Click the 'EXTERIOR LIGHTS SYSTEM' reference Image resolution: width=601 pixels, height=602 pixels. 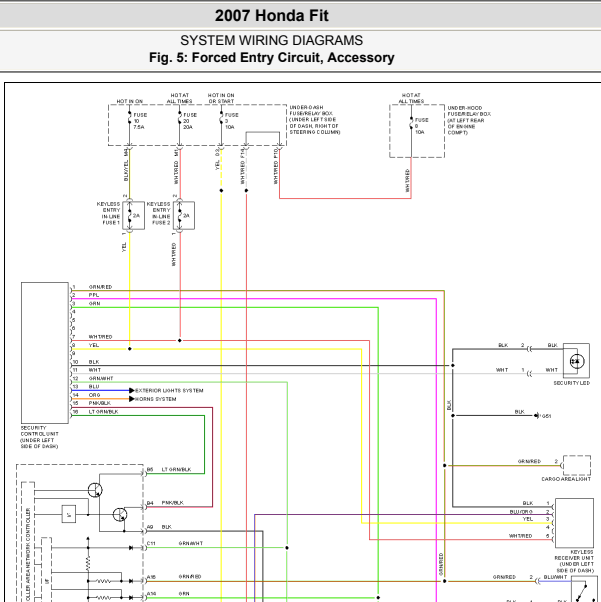[x=169, y=390]
